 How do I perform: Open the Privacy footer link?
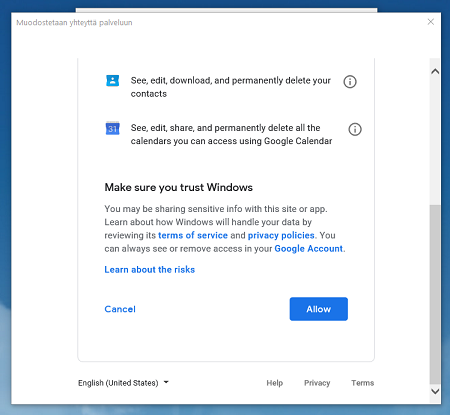(x=317, y=383)
